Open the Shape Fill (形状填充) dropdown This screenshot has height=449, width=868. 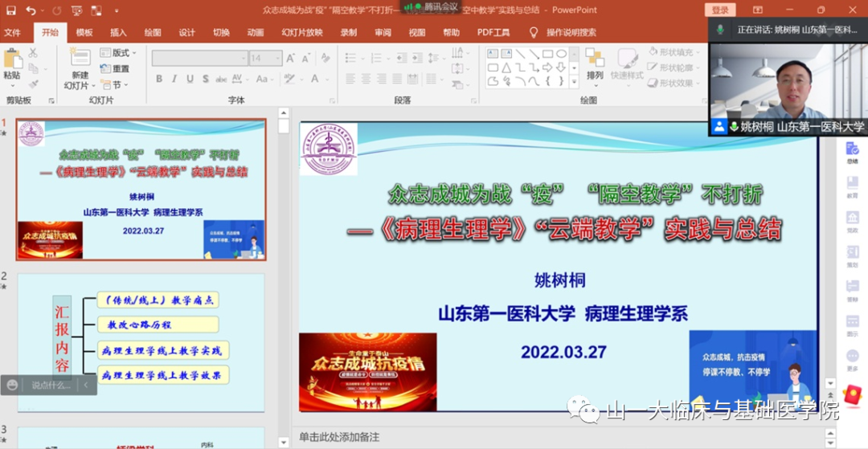pos(674,53)
